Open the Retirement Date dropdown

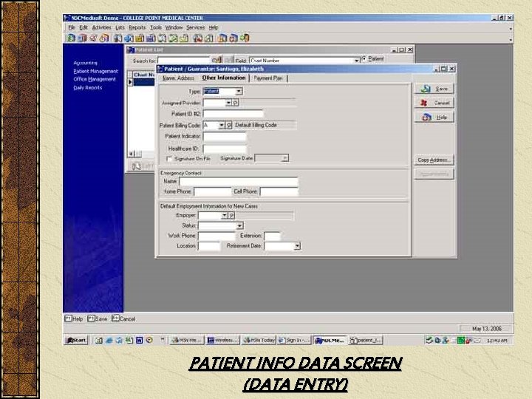[297, 245]
